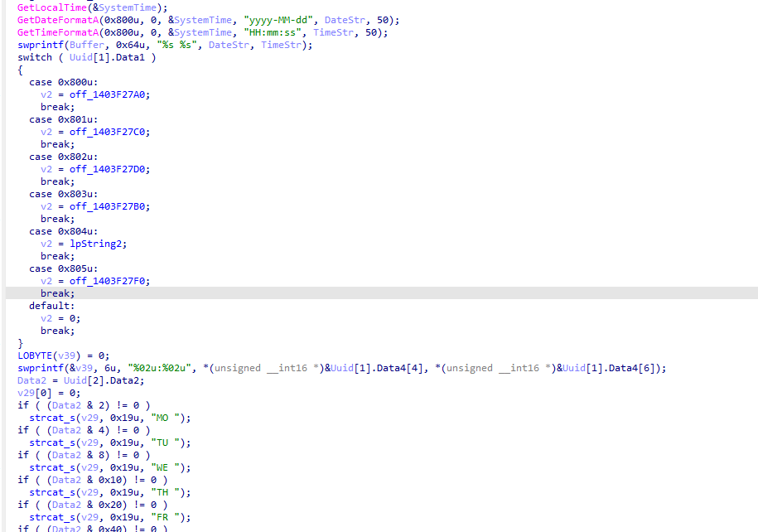
Task: Click the "TH " string literal
Action: pyautogui.click(x=166, y=492)
